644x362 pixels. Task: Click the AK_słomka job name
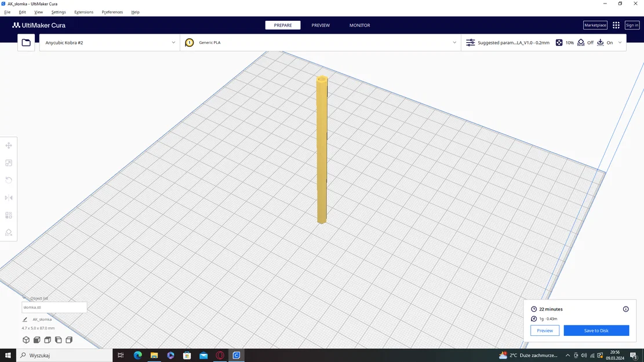tap(42, 319)
